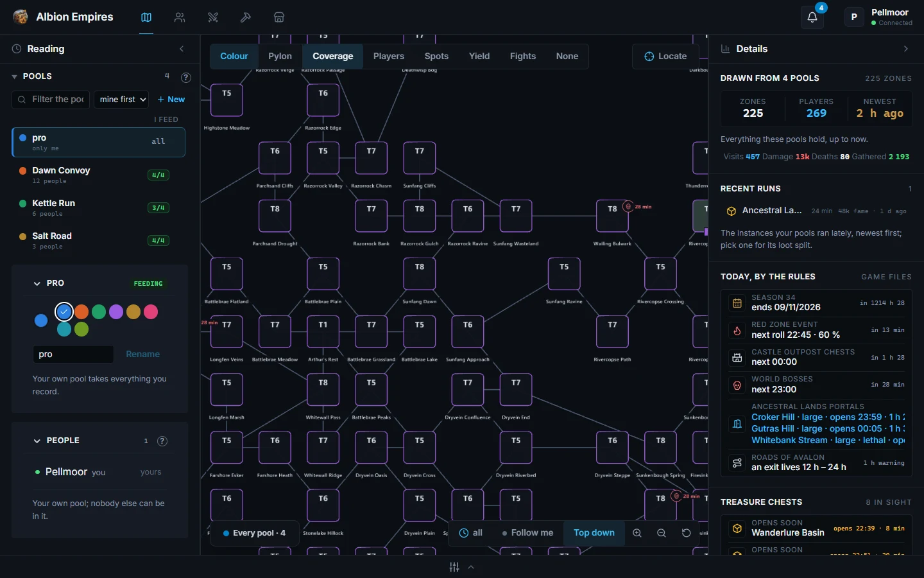Reset the map view rotation
The width and height of the screenshot is (924, 578).
[686, 533]
